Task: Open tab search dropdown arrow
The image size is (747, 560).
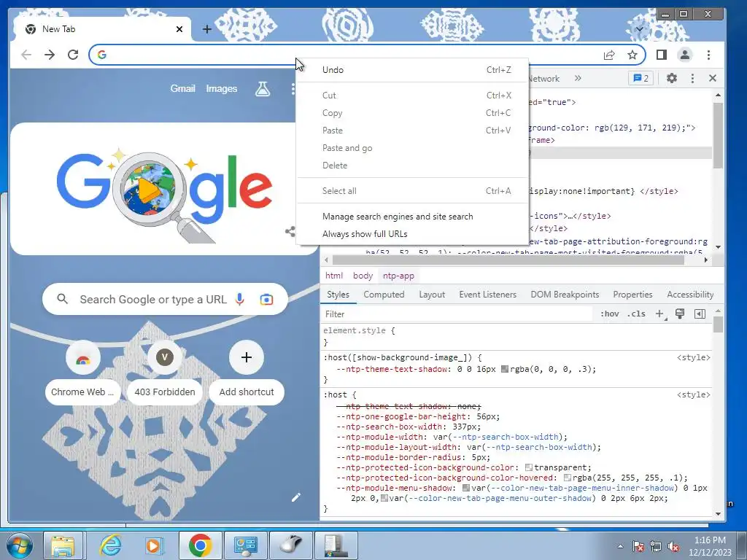Action: coord(639,29)
